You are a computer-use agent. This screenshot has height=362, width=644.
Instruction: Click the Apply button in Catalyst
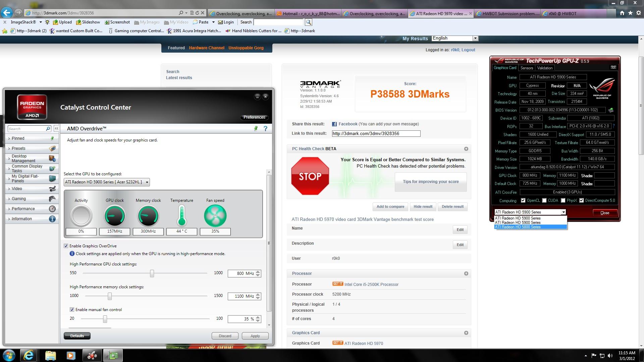pyautogui.click(x=255, y=336)
